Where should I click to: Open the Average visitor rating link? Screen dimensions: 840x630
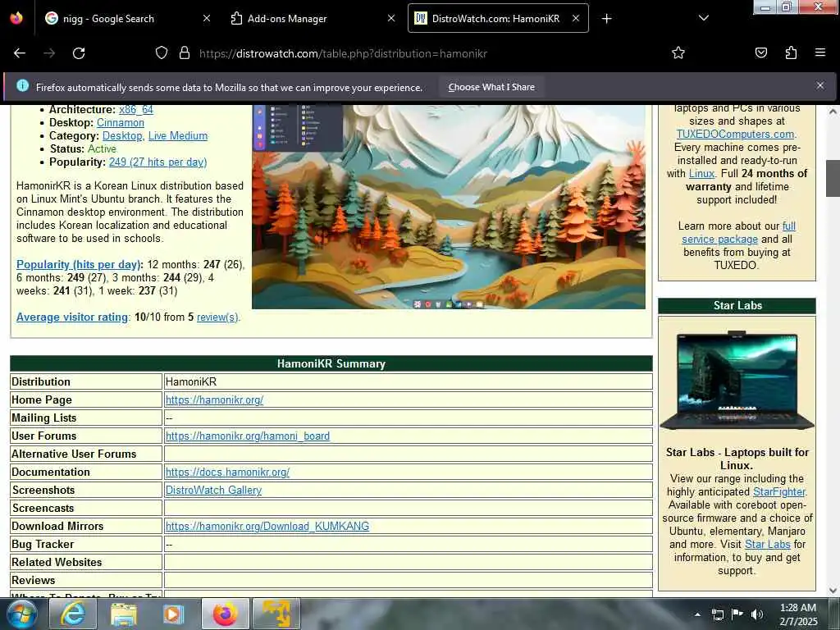(x=72, y=317)
